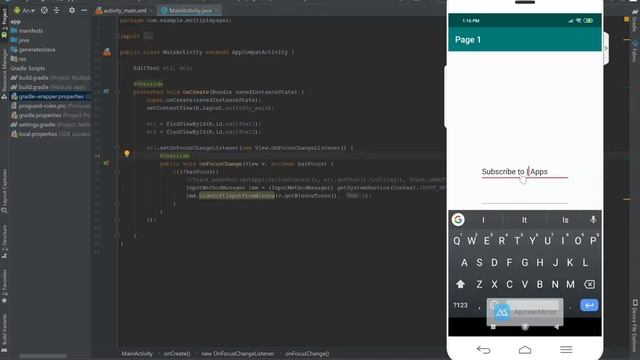640x360 pixels.
Task: Click the related XML file gutter icon
Action: click(x=107, y=52)
